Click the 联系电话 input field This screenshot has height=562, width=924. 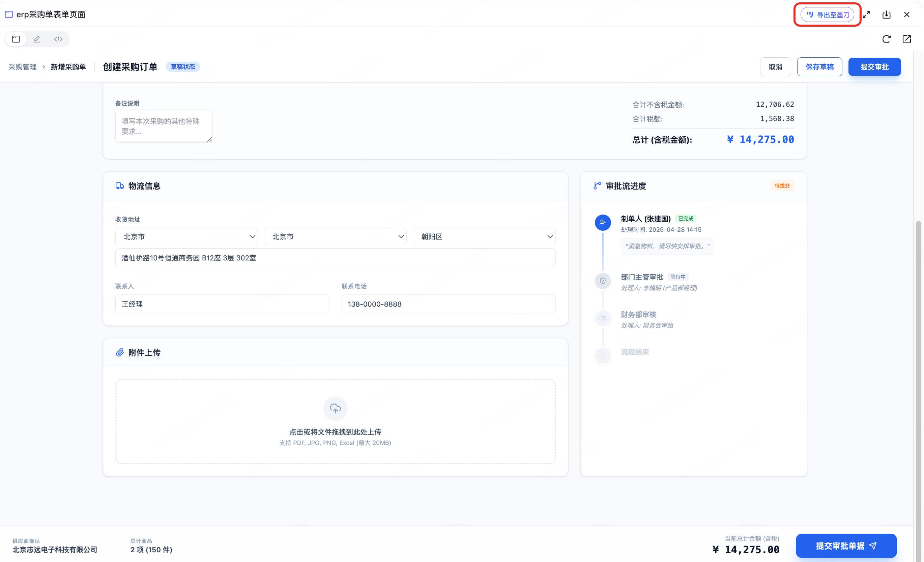pos(448,304)
